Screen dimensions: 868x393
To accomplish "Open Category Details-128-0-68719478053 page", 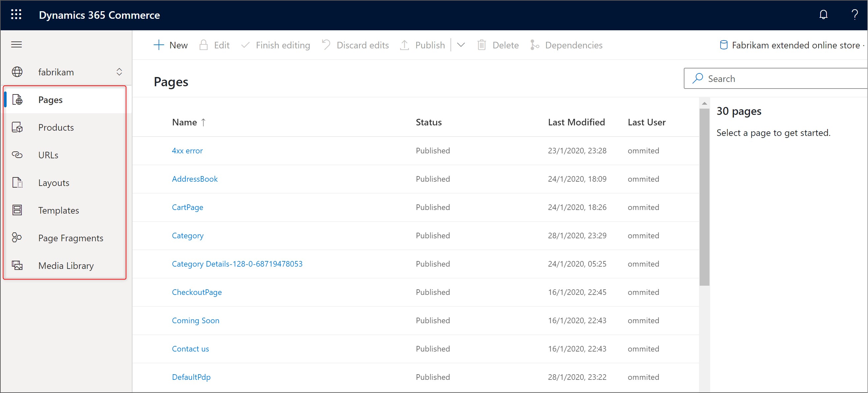I will [x=237, y=263].
